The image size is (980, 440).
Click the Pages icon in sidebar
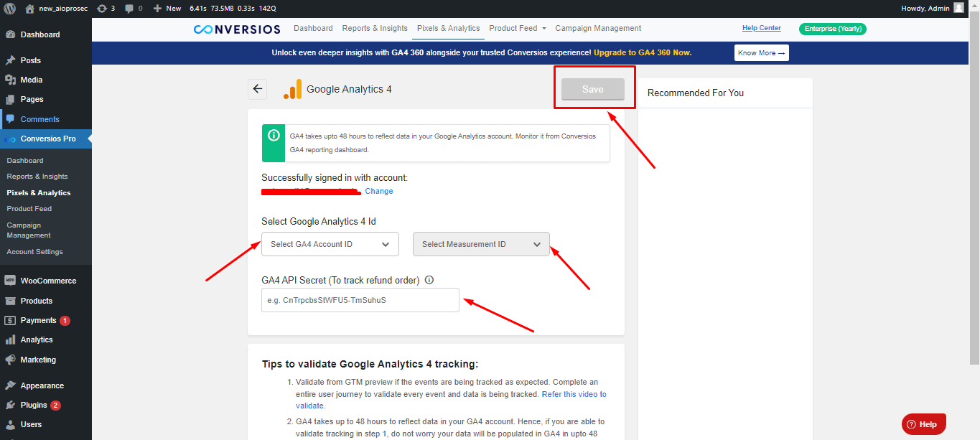pyautogui.click(x=10, y=99)
